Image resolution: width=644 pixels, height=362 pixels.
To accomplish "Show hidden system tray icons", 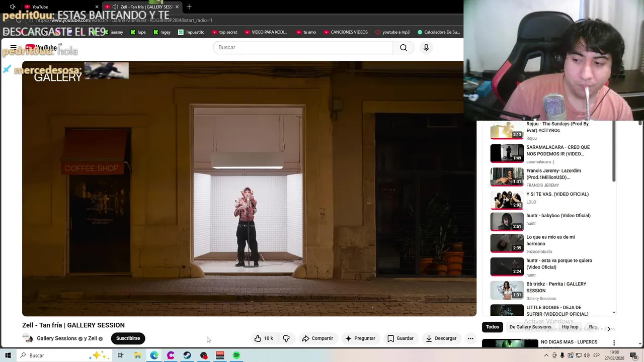I will pos(546,355).
